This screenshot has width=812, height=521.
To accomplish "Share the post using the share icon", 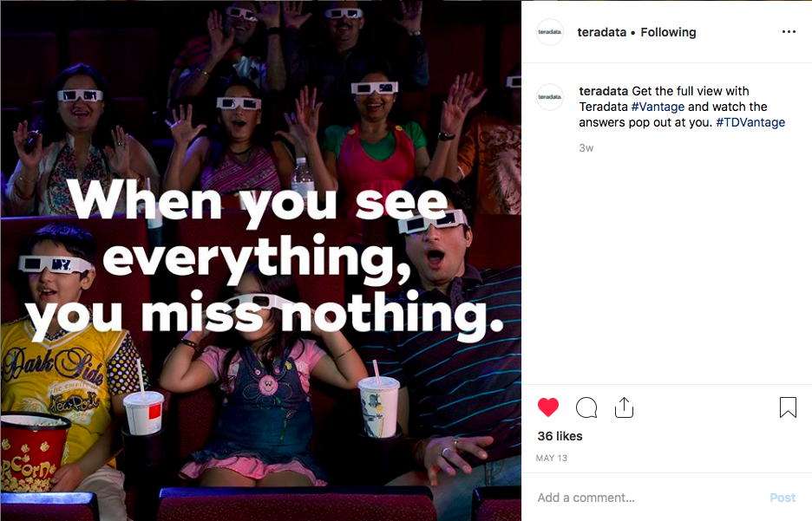I will pyautogui.click(x=624, y=407).
